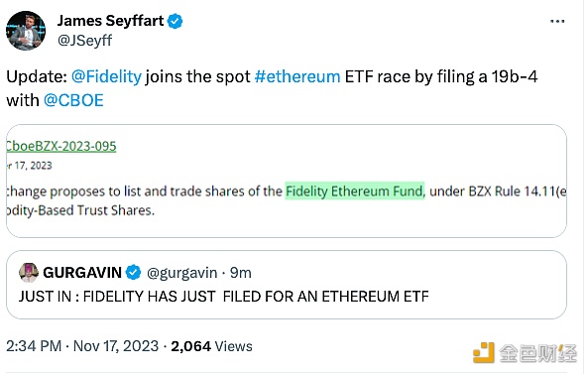The width and height of the screenshot is (588, 374).
Task: Open the @CBOE mention
Action: click(x=73, y=100)
